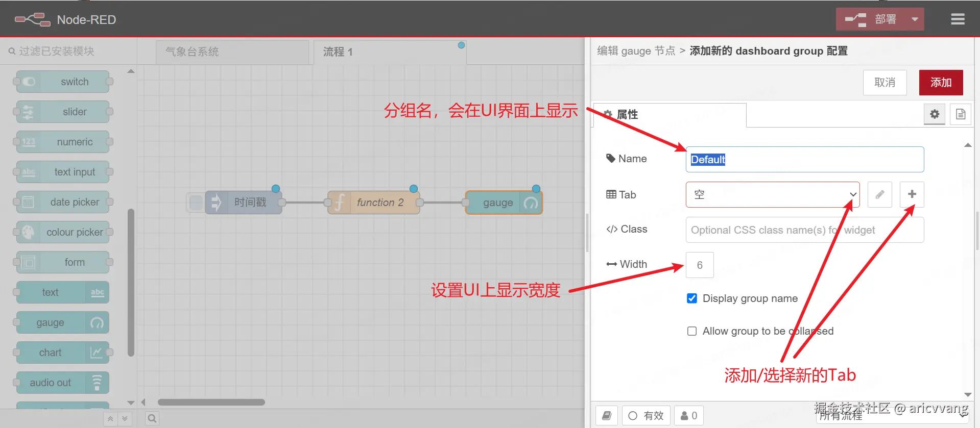Click the Class CSS name input field

point(805,230)
